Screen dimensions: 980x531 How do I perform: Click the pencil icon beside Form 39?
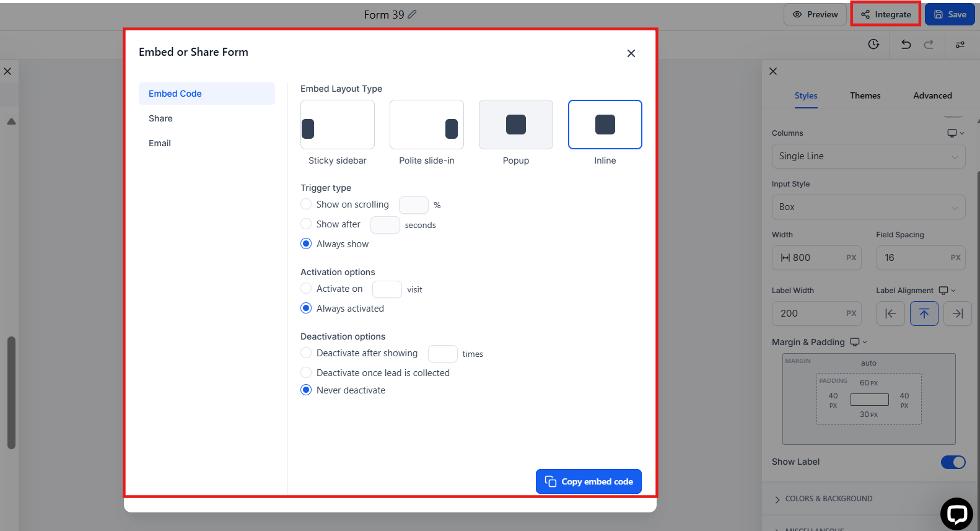pyautogui.click(x=412, y=14)
